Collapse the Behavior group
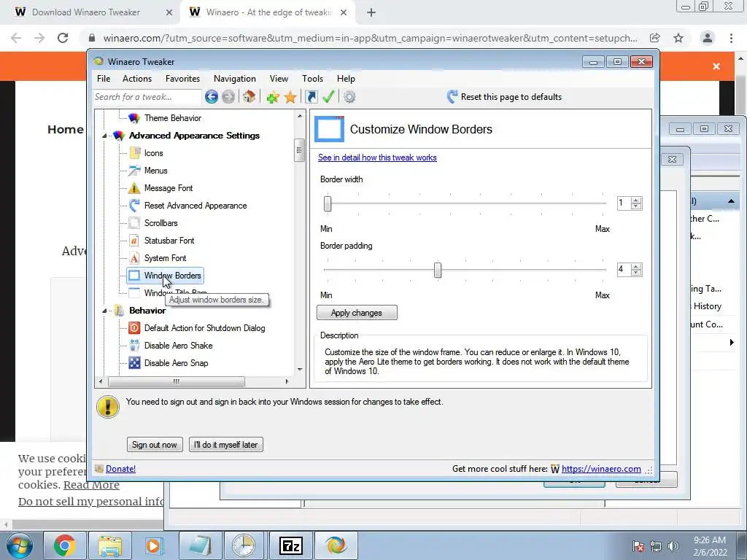The width and height of the screenshot is (747, 560). pos(104,311)
